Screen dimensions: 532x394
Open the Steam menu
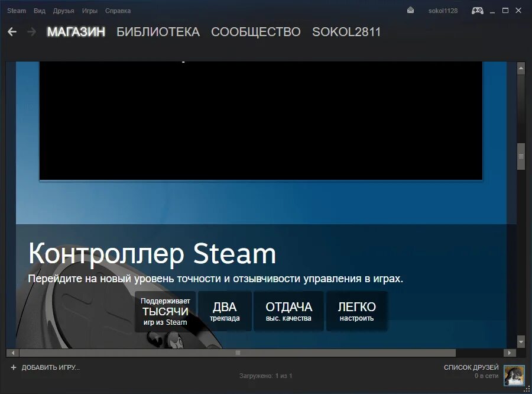click(x=17, y=11)
